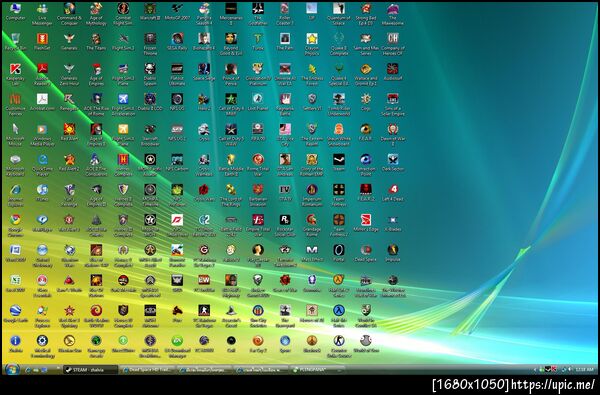Open the Quantum of Solace shortcut

click(339, 14)
